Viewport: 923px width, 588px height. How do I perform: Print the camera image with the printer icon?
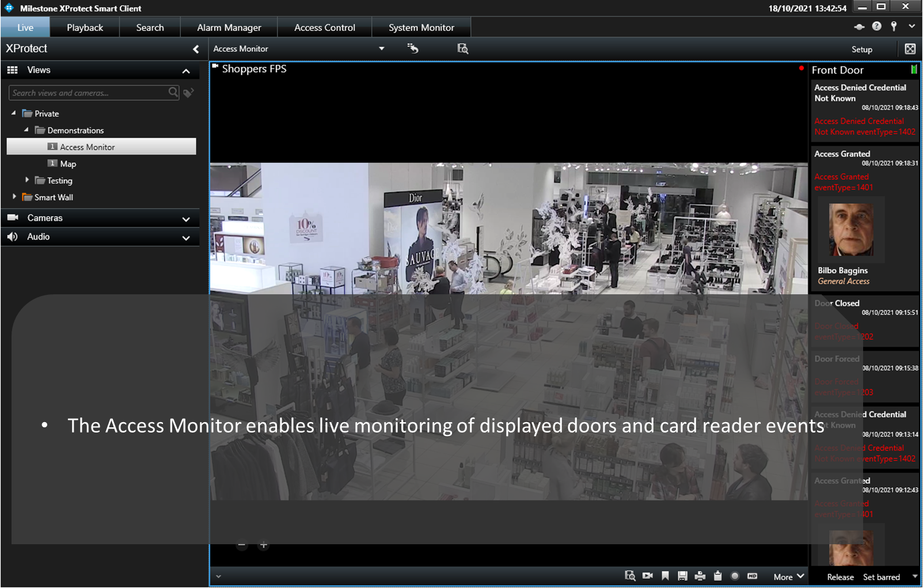[700, 576]
